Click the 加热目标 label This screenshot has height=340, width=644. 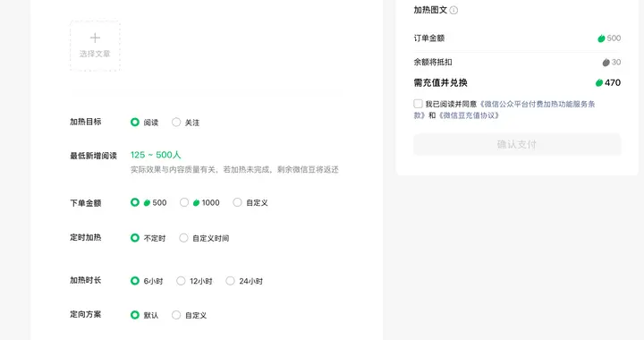[86, 122]
